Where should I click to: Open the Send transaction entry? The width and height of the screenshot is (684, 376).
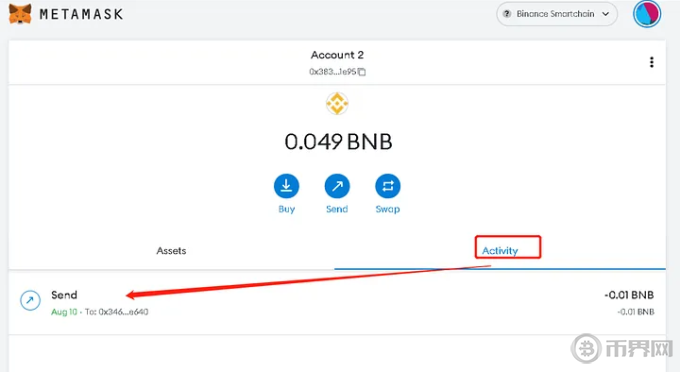(337, 303)
